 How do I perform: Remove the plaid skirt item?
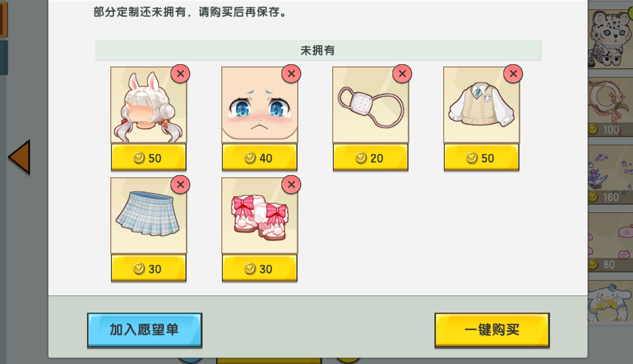point(180,184)
